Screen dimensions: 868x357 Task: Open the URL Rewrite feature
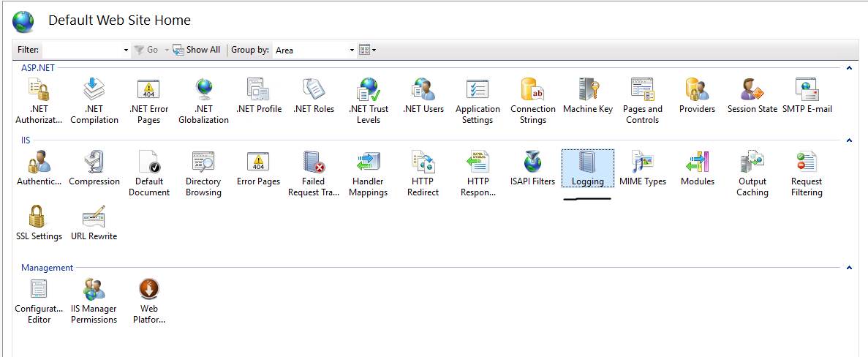[94, 224]
